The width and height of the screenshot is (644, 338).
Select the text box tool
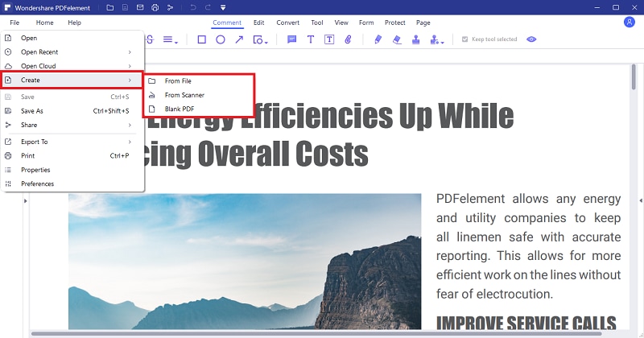pos(329,39)
